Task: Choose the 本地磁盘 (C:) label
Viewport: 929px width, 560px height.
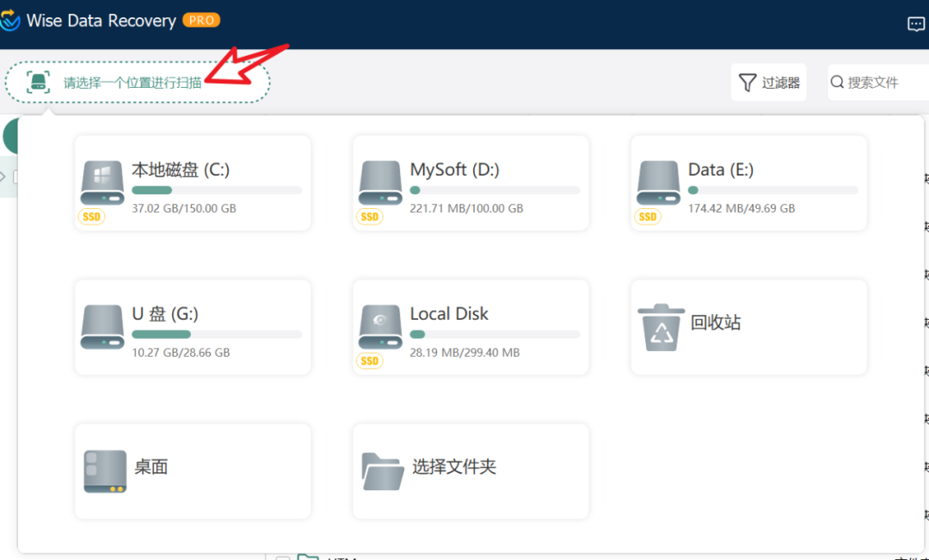Action: tap(181, 170)
